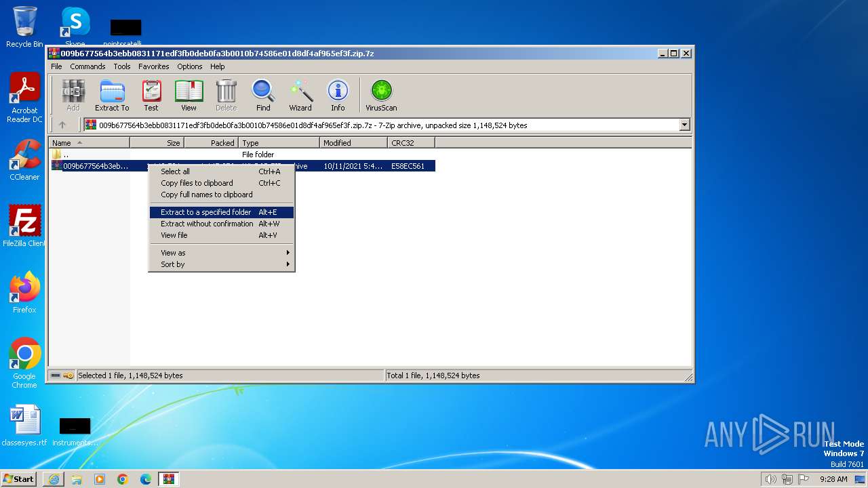Open media player taskbar icon

coord(100,479)
